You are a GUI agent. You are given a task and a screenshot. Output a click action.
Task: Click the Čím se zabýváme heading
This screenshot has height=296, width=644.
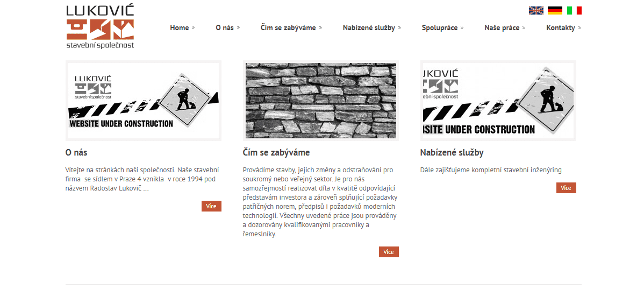(276, 153)
